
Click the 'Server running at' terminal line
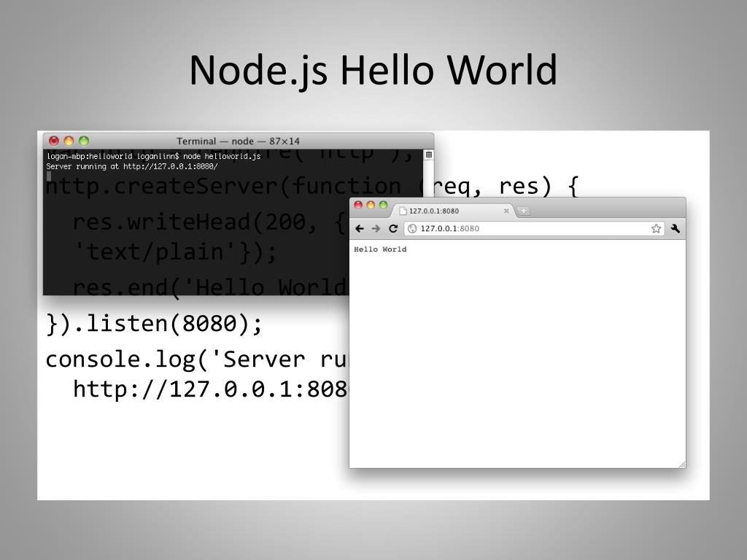(132, 166)
